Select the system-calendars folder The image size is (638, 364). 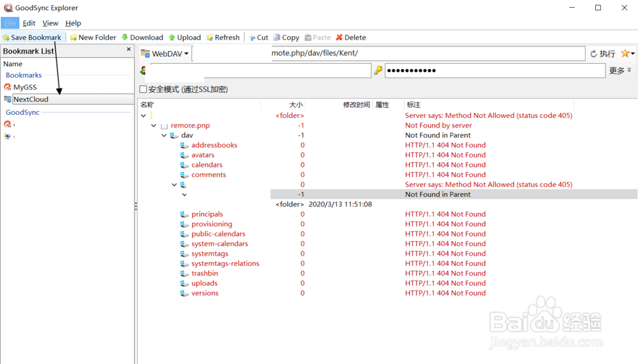point(219,244)
